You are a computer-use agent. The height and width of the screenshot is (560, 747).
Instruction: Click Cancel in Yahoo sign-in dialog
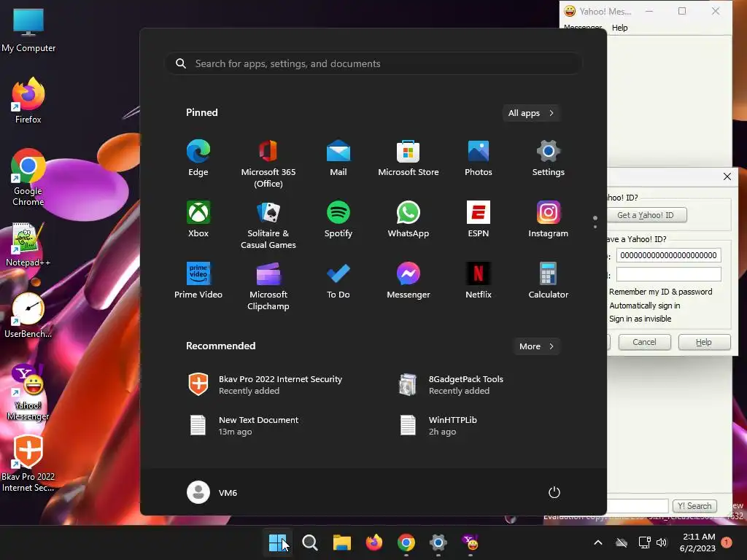pyautogui.click(x=644, y=342)
